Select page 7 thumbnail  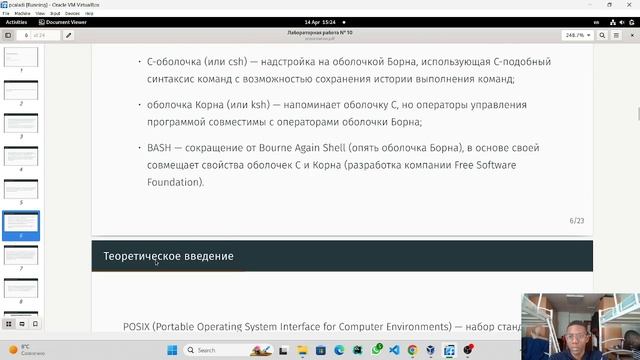21,256
